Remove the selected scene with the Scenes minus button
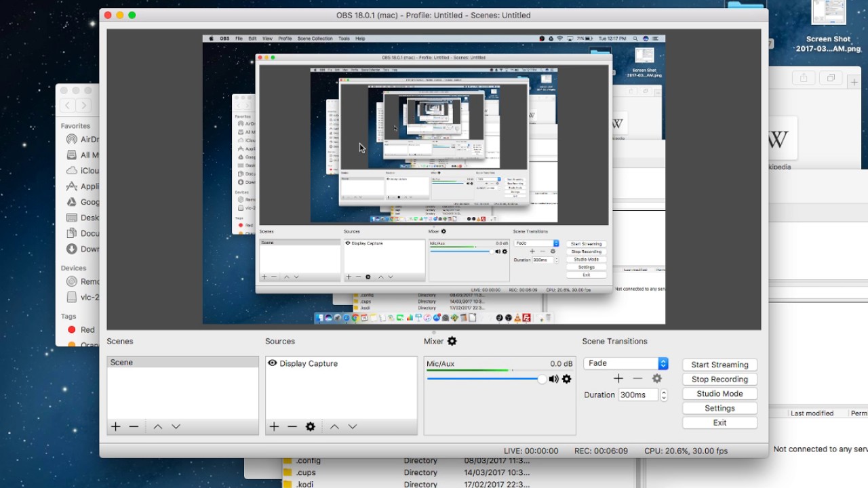The width and height of the screenshot is (868, 488). click(134, 426)
